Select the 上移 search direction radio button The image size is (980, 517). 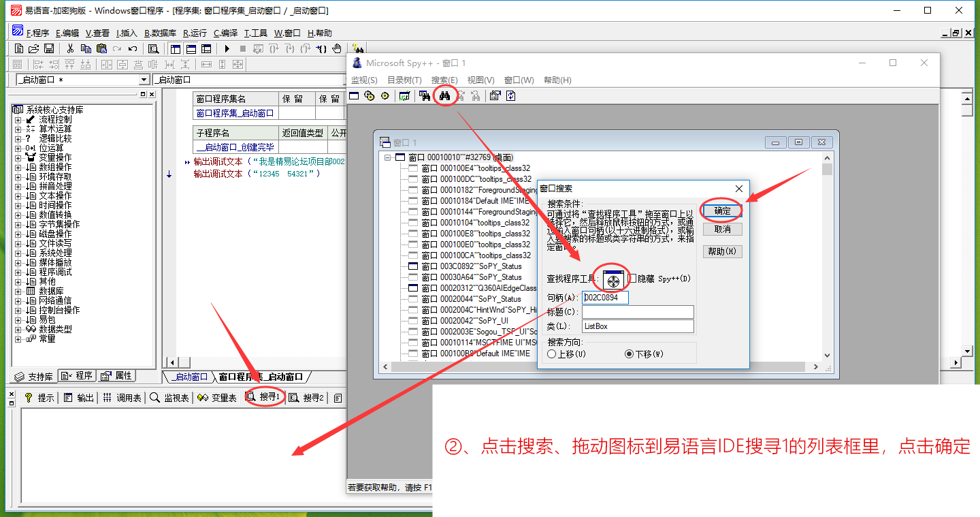pyautogui.click(x=552, y=354)
